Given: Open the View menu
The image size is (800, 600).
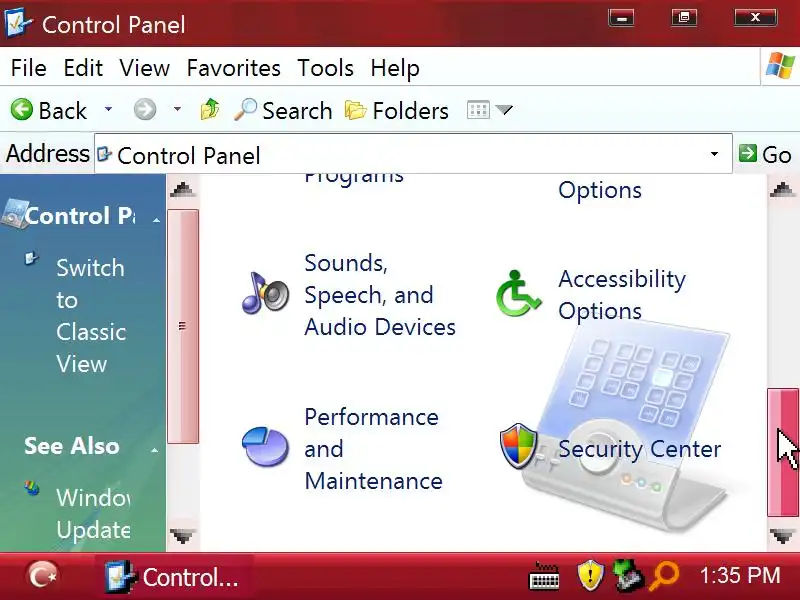Looking at the screenshot, I should click(x=144, y=68).
